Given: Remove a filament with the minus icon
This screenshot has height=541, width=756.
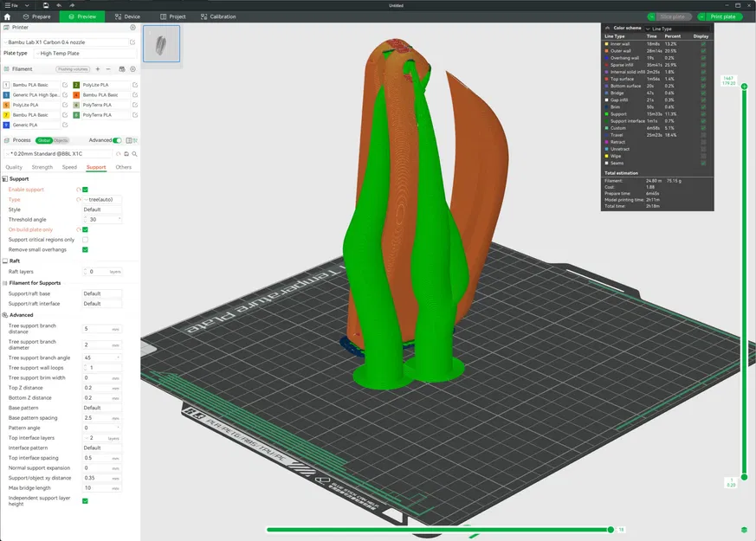Looking at the screenshot, I should point(109,68).
